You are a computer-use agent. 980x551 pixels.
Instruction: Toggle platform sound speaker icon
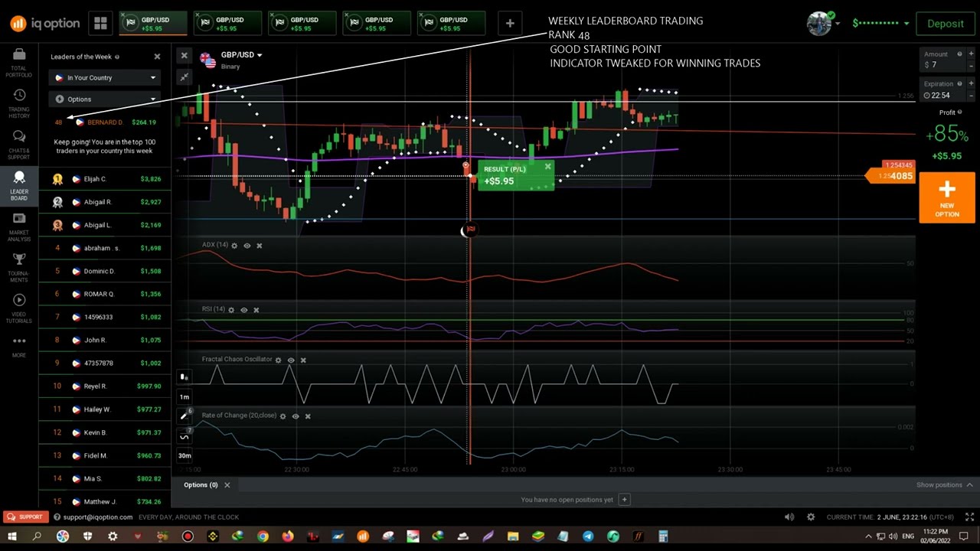(789, 517)
